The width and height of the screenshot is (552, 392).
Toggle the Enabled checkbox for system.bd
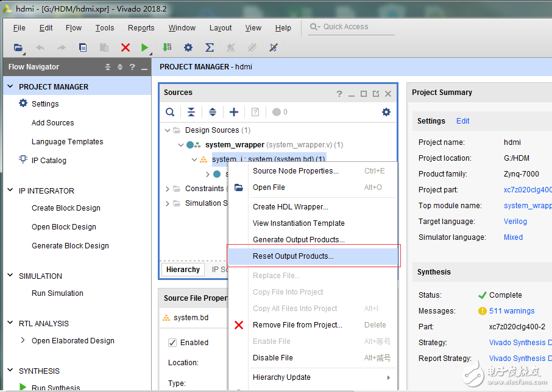tap(172, 343)
